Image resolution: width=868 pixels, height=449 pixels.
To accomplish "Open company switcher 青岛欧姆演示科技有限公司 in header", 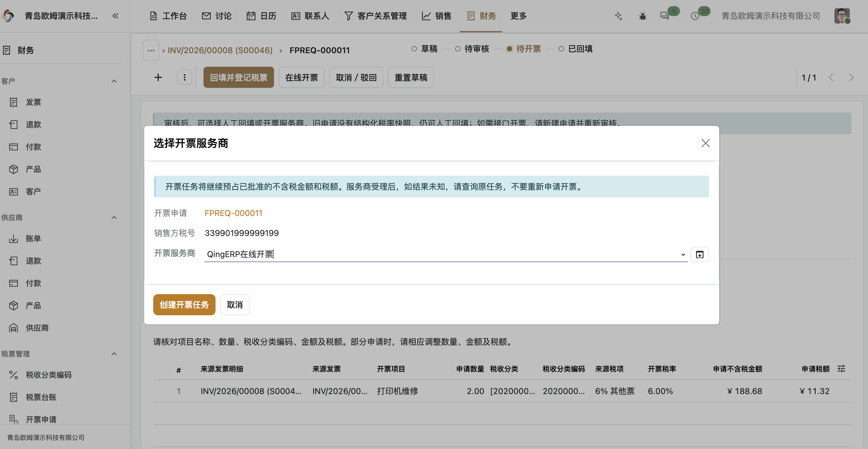I will click(x=770, y=16).
